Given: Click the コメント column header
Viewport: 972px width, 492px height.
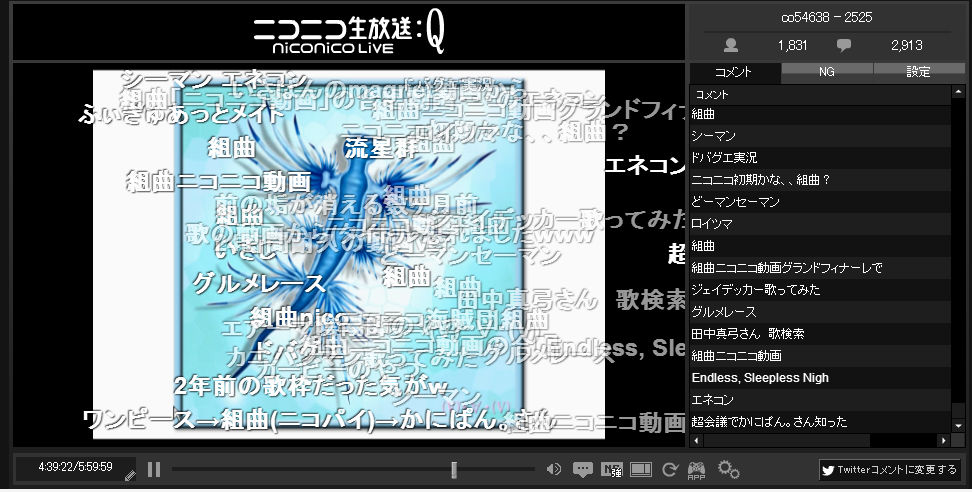Looking at the screenshot, I should click(x=820, y=95).
